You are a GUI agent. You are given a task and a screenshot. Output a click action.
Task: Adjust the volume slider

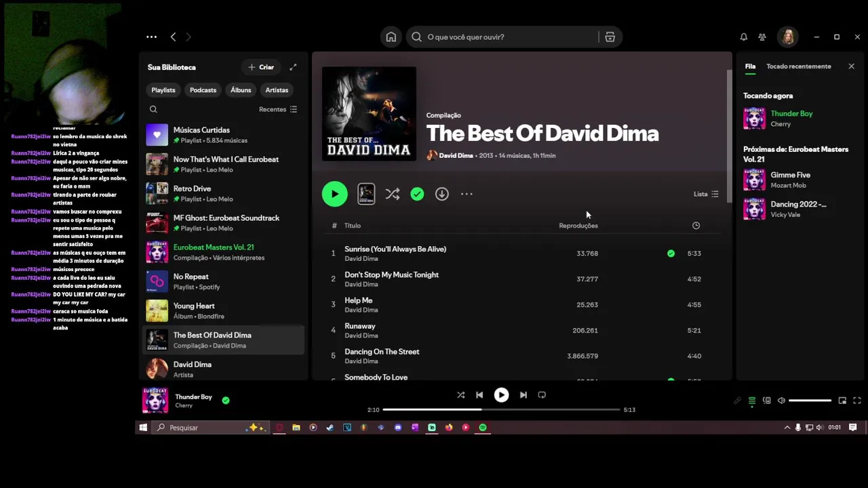(x=810, y=401)
